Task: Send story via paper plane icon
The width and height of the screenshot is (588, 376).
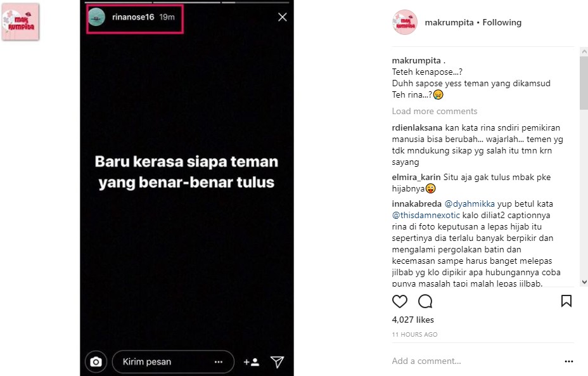Action: (277, 362)
